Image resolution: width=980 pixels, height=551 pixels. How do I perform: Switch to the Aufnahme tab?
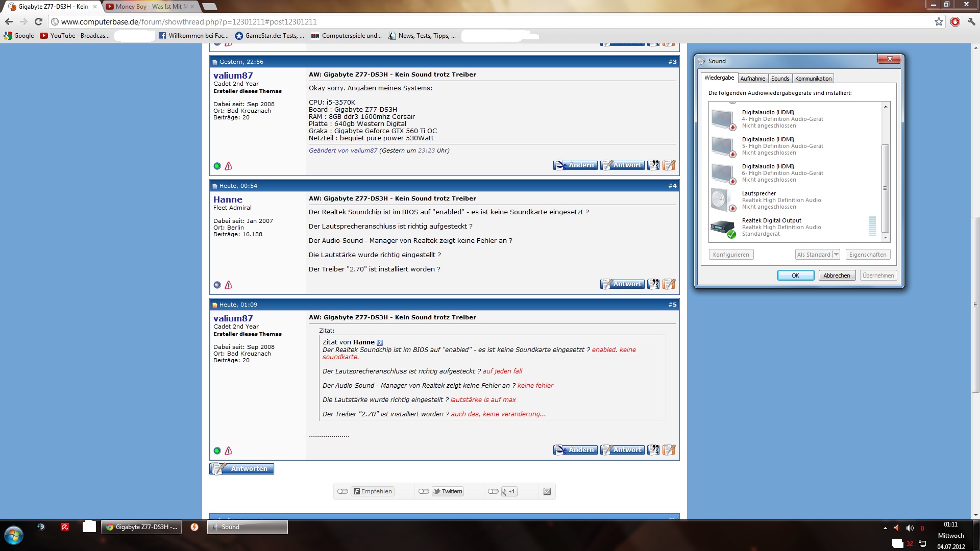click(752, 79)
